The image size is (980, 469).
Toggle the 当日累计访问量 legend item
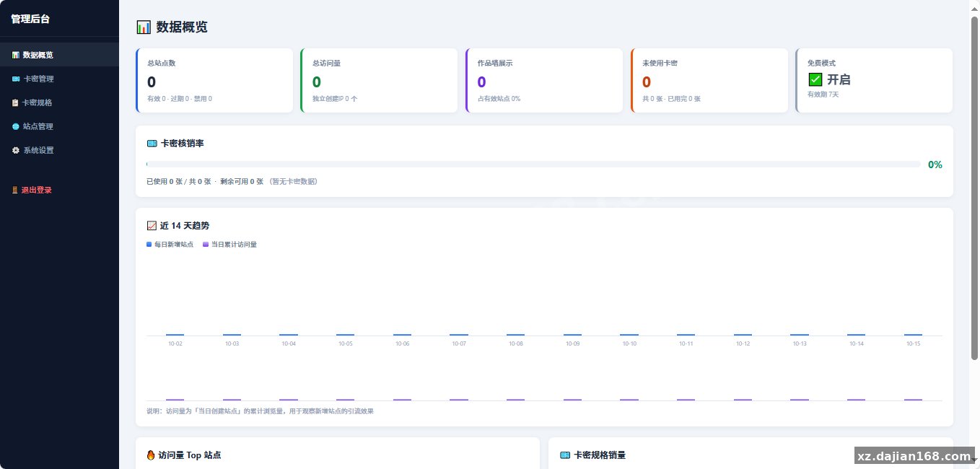(230, 245)
